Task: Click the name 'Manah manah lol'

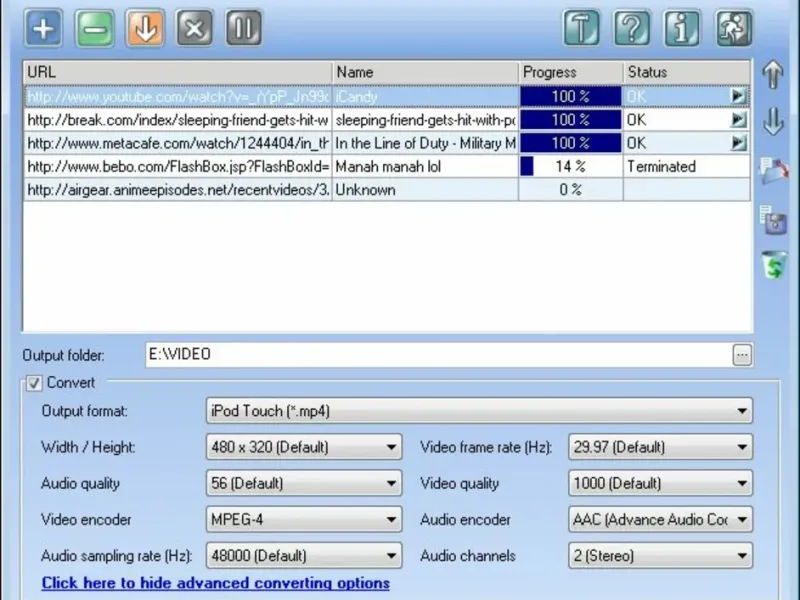Action: pos(388,167)
